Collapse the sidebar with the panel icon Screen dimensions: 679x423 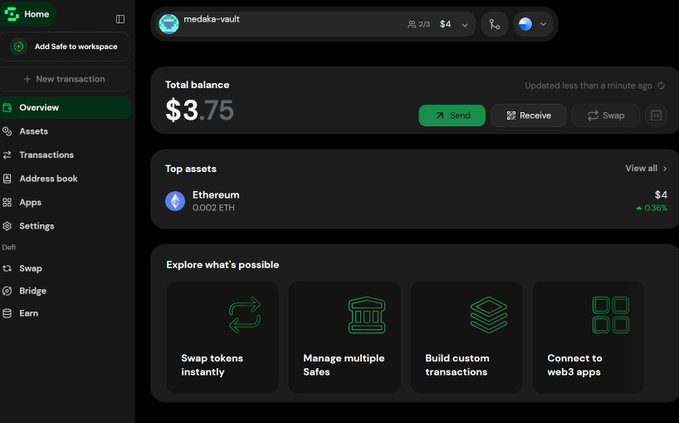(120, 19)
